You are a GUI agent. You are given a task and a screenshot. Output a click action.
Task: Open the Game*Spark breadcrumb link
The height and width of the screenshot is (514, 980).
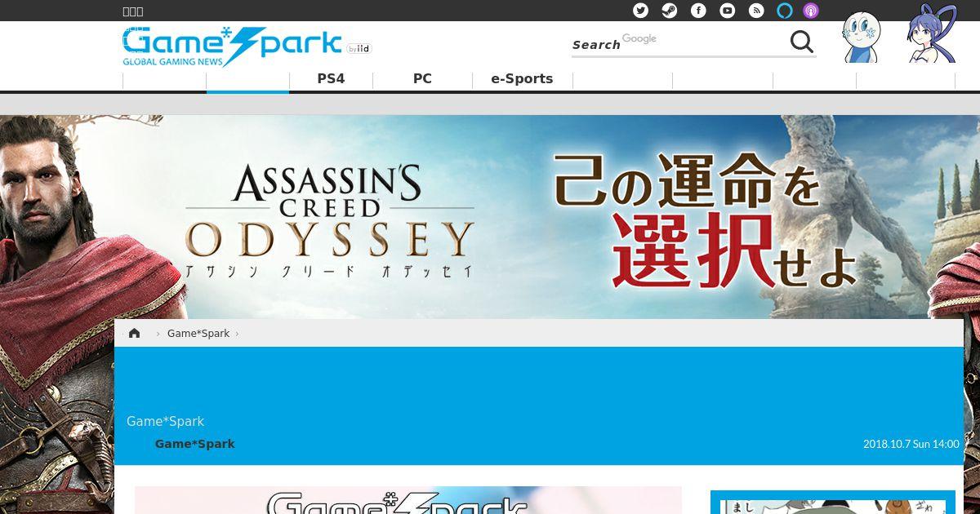[x=198, y=333]
